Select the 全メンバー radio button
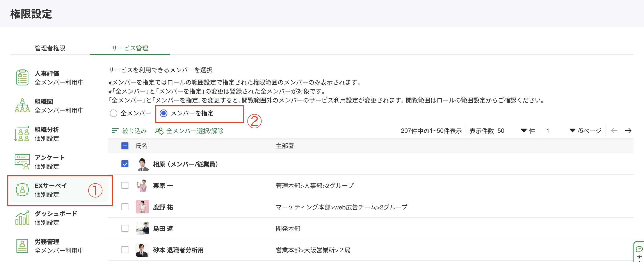Screen dimensions: 644x262 [x=114, y=113]
